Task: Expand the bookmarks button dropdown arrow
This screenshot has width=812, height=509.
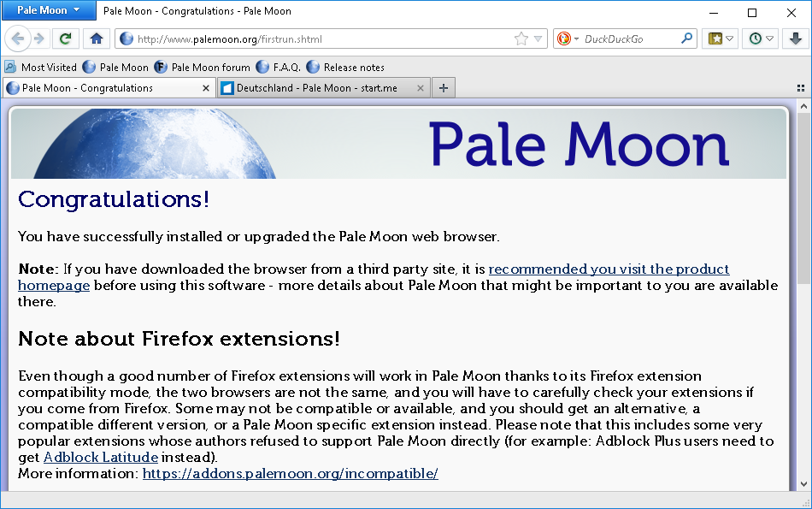Action: pyautogui.click(x=730, y=38)
